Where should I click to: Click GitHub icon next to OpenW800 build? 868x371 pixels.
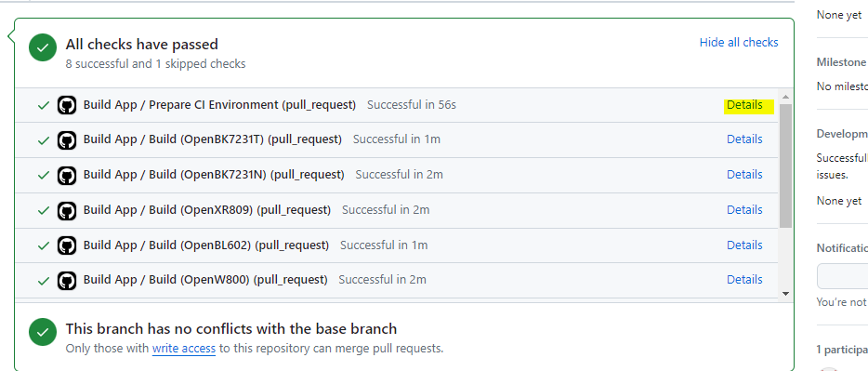pos(67,280)
